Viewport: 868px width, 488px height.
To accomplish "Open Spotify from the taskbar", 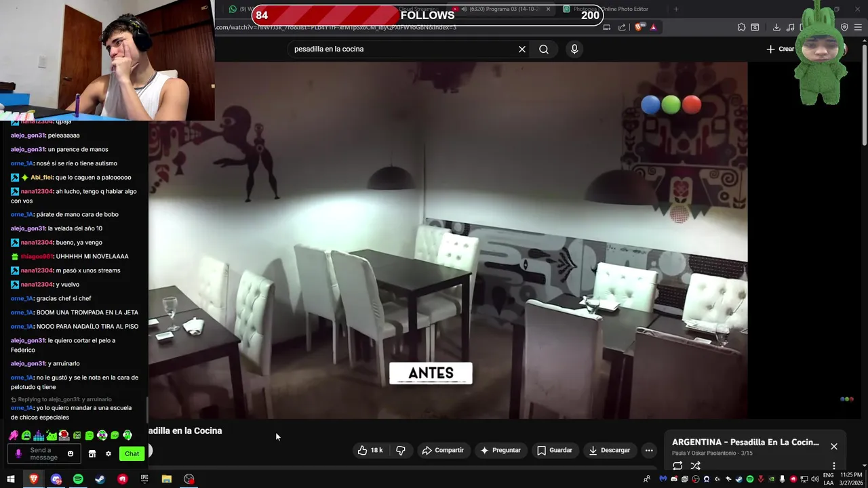I will [x=78, y=479].
